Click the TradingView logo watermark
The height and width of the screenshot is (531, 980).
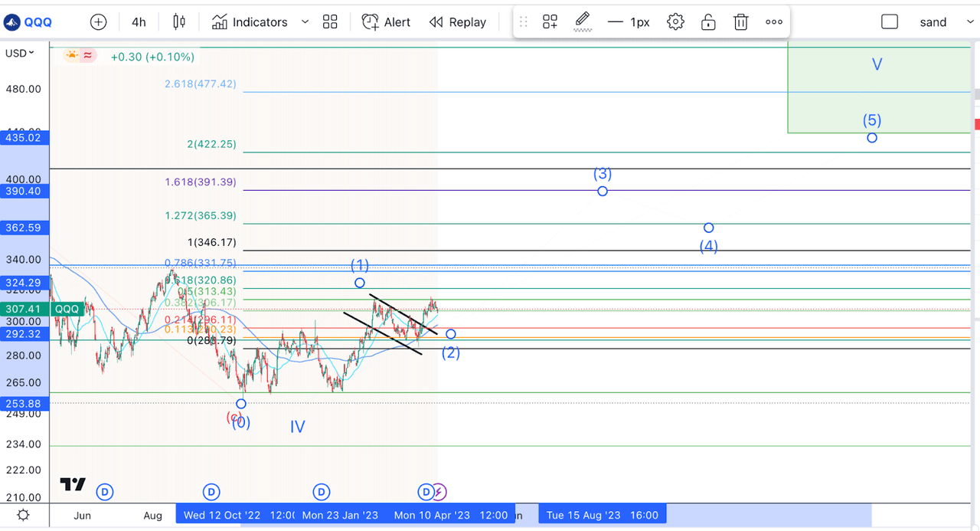coord(73,483)
